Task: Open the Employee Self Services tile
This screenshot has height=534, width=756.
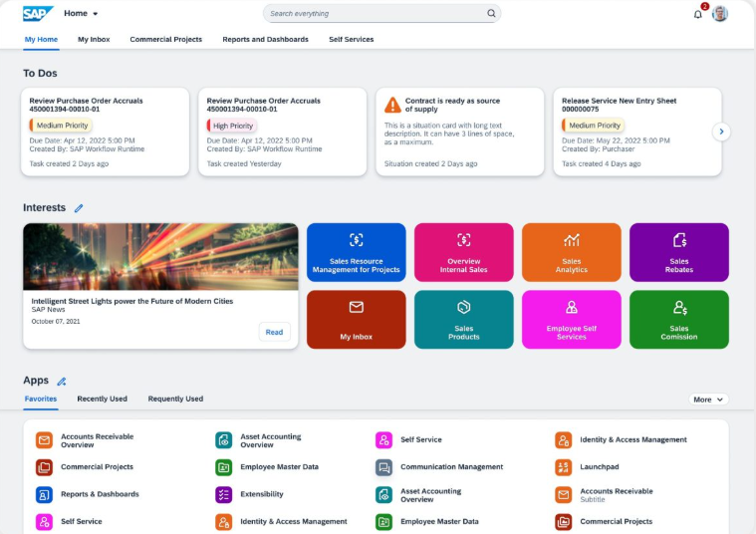Action: point(572,320)
